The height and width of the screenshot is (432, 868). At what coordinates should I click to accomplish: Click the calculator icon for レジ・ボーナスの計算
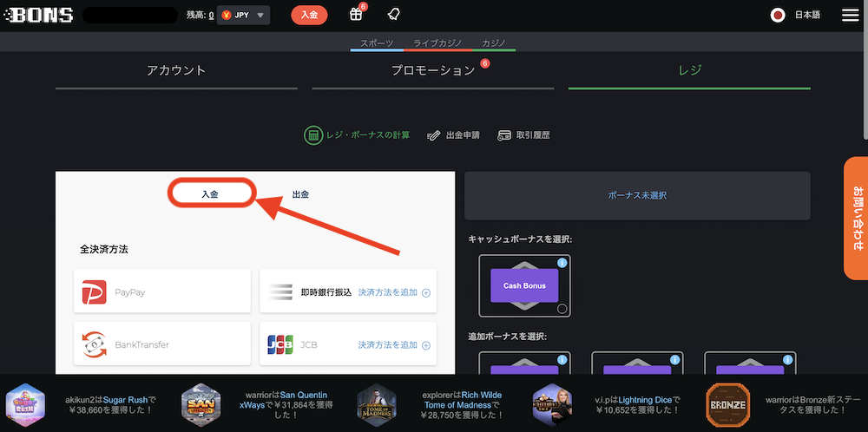312,135
